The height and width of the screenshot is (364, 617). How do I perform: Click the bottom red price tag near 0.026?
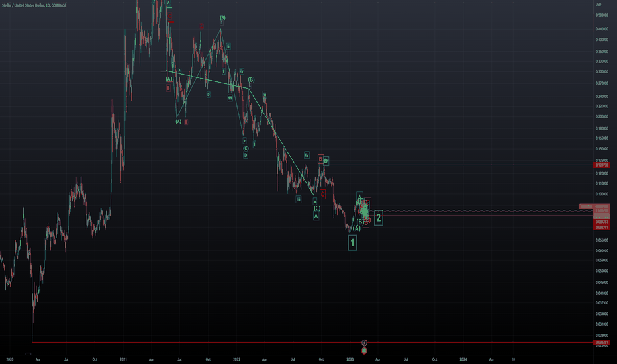pyautogui.click(x=601, y=343)
